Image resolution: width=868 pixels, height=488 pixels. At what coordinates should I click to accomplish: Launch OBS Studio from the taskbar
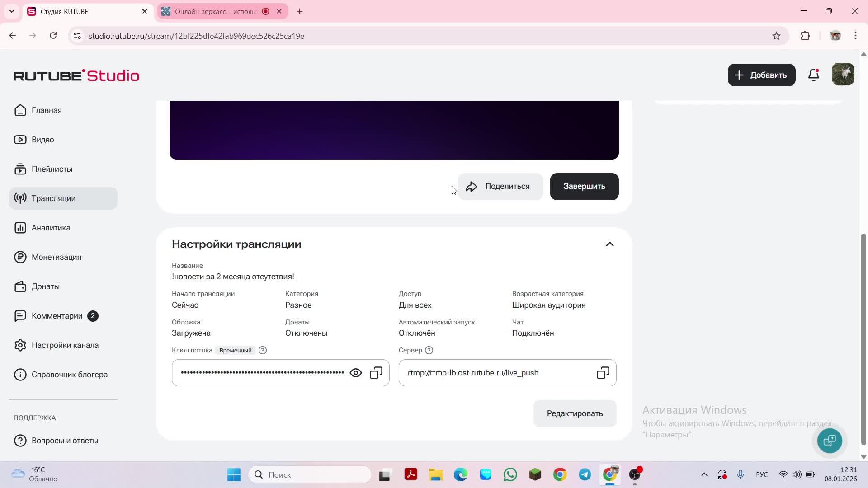[635, 474]
